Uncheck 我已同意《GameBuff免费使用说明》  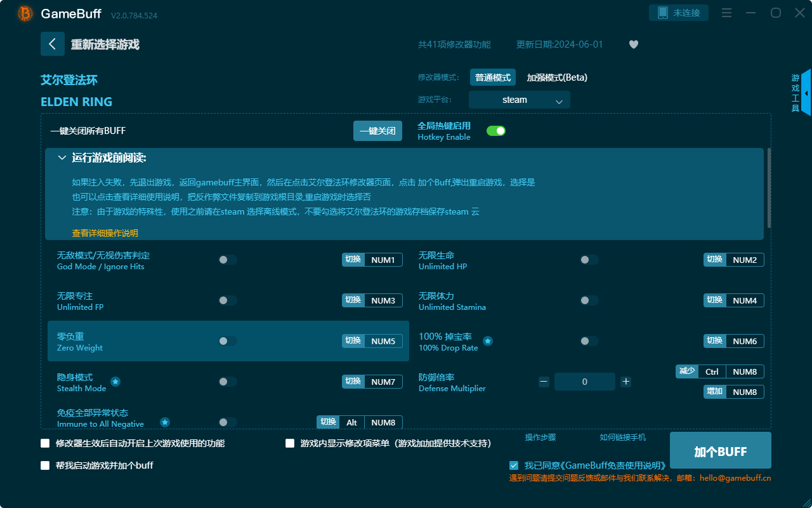(x=514, y=465)
